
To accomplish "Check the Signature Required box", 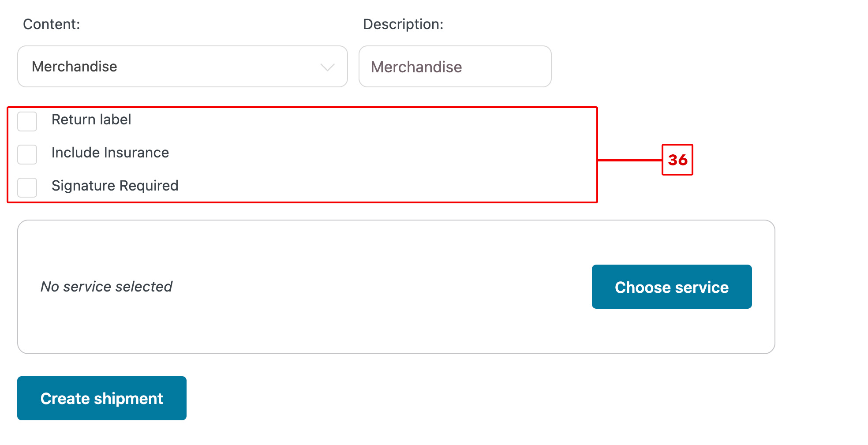I will (27, 187).
